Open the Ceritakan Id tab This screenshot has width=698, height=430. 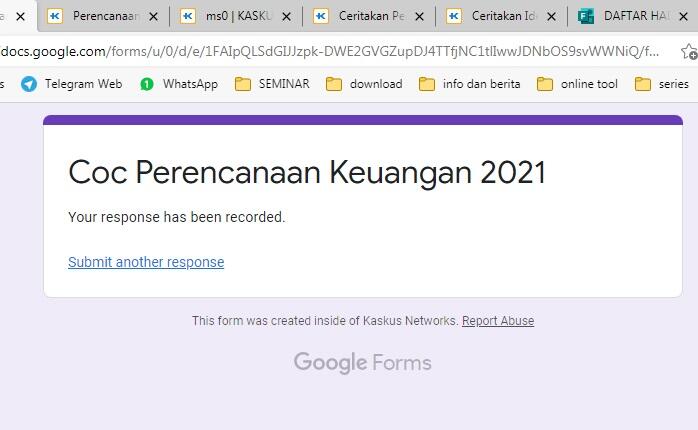click(x=503, y=16)
